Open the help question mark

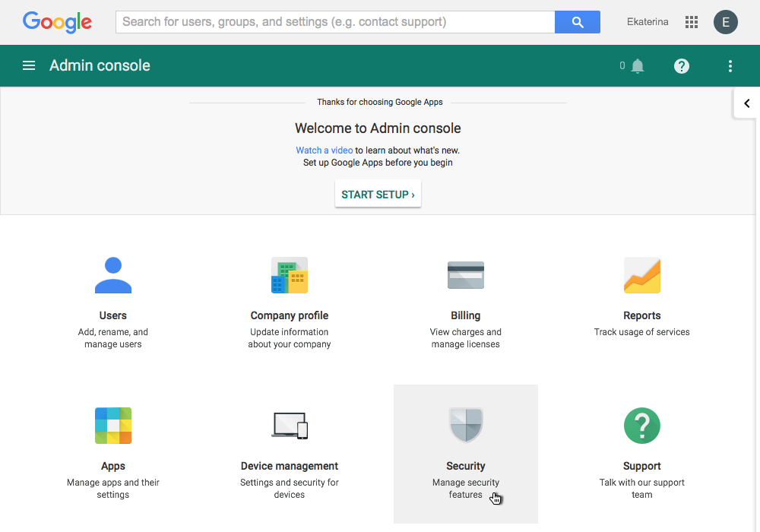pos(681,65)
